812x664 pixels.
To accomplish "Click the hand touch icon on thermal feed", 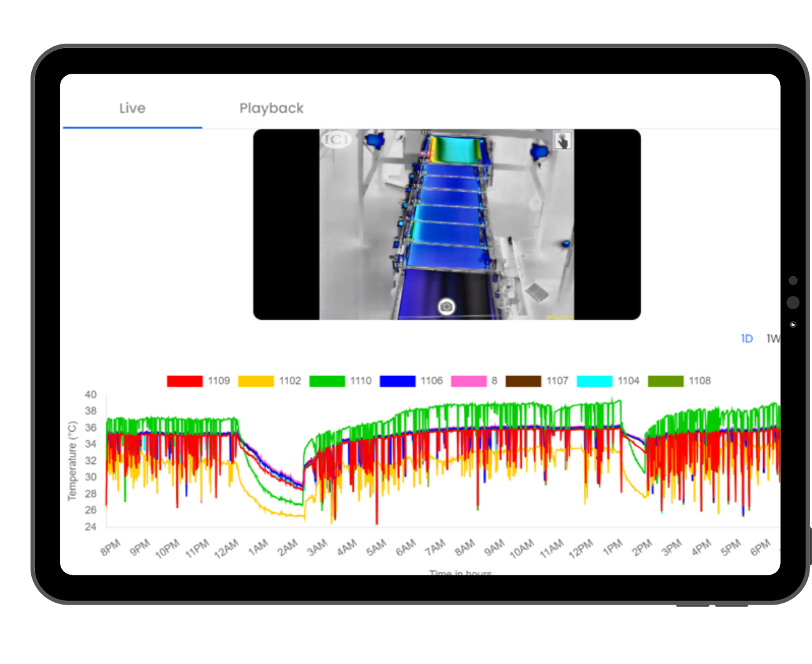I will (563, 141).
